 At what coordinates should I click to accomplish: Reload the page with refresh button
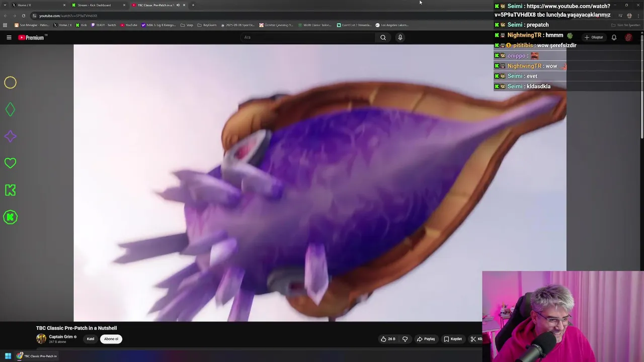pyautogui.click(x=23, y=16)
